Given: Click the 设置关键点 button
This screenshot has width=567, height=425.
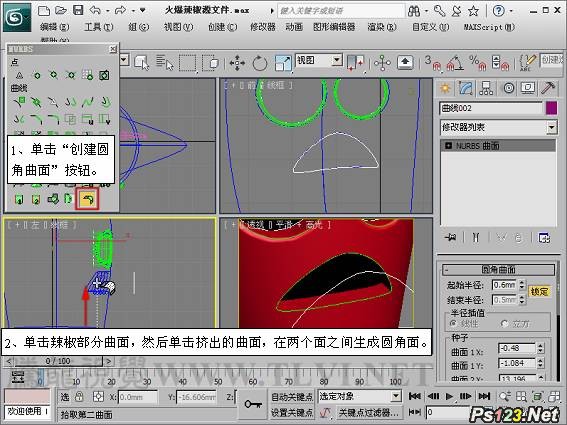Looking at the screenshot, I should click(292, 412).
